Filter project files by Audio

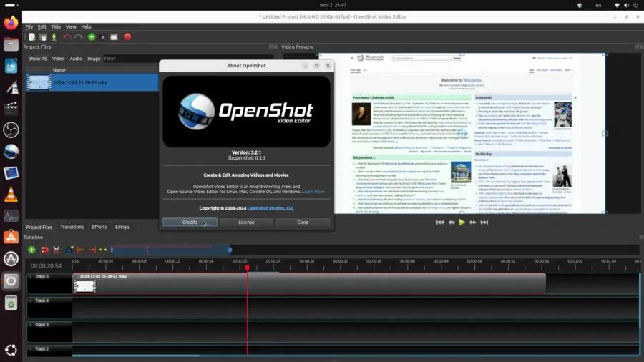coord(76,59)
